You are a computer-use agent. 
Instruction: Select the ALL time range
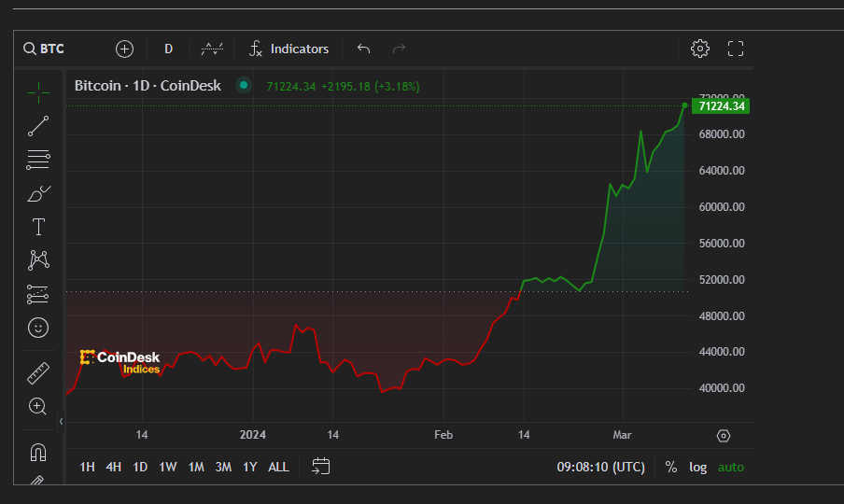(278, 467)
